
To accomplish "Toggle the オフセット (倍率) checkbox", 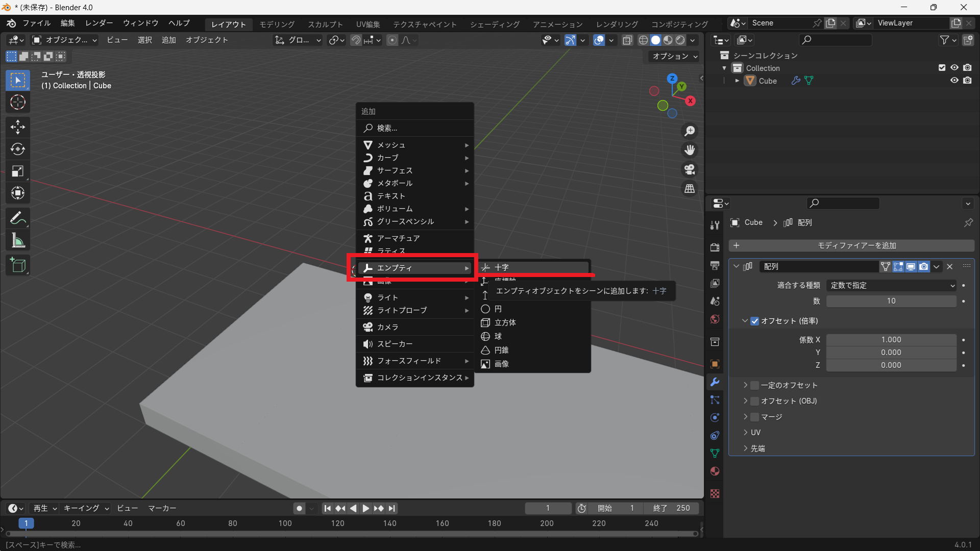I will pyautogui.click(x=755, y=321).
